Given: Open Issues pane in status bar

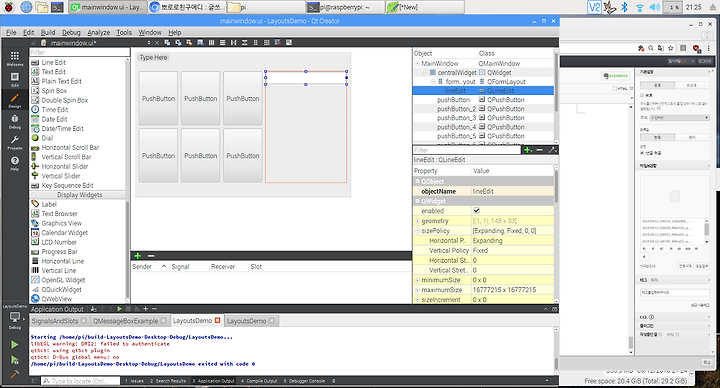Looking at the screenshot, I should click(x=134, y=381).
